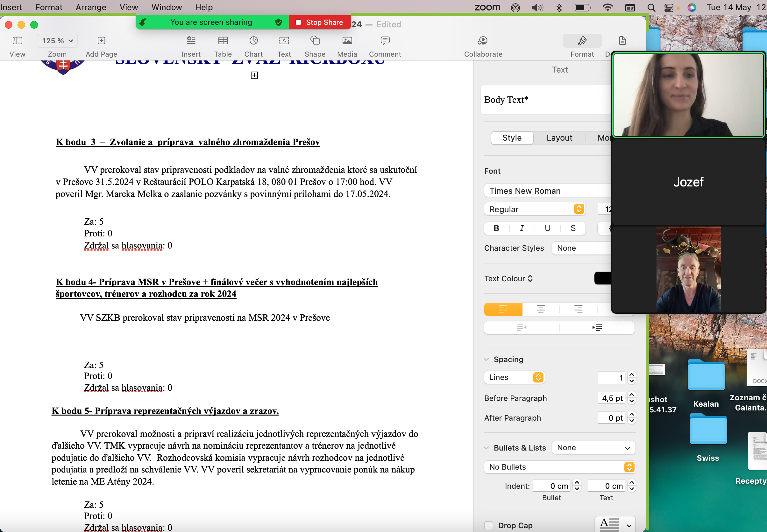Open the Character Styles None dropdown
The height and width of the screenshot is (532, 767).
pos(582,248)
